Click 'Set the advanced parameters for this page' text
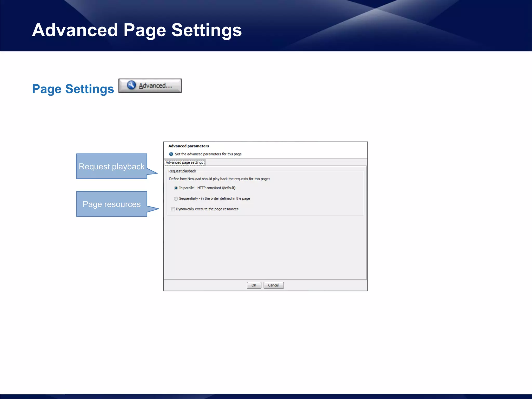Viewport: 532px width, 399px height. (208, 154)
